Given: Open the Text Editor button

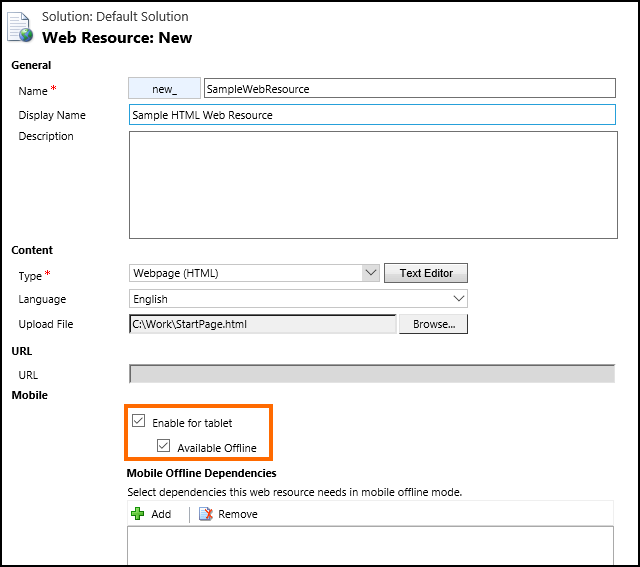Looking at the screenshot, I should [x=426, y=273].
